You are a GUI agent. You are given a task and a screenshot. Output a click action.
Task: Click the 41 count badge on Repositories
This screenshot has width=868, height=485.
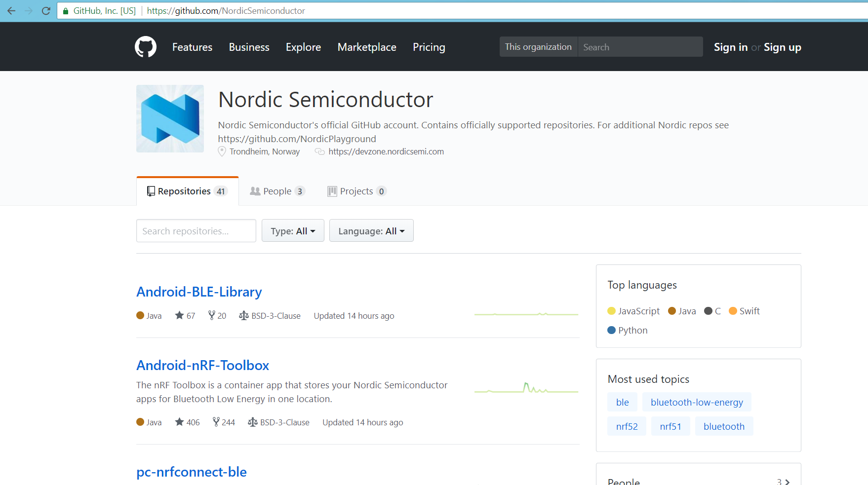[x=221, y=191]
